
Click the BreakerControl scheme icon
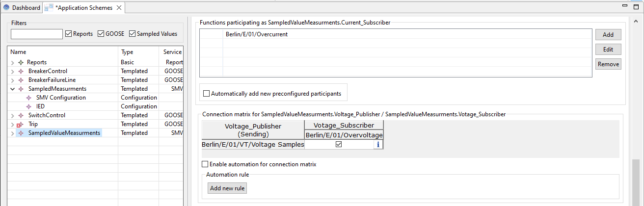[21, 71]
